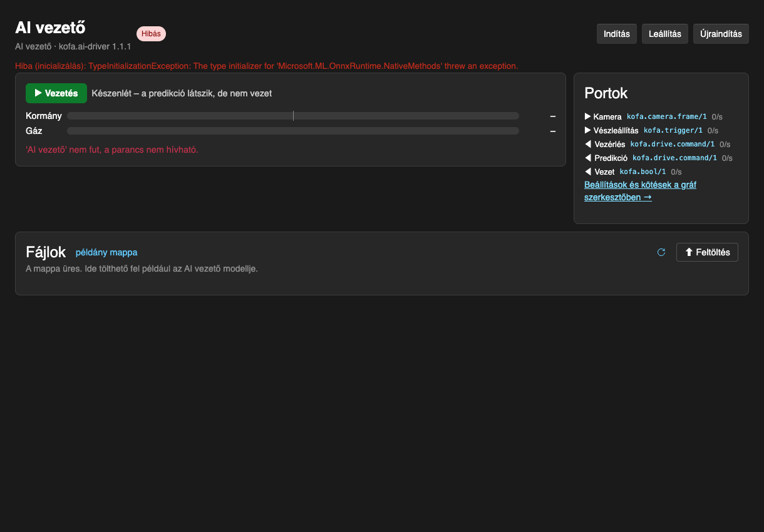Click the 'nem fut, a parancs nem hívható' warning
This screenshot has height=532, width=764.
coord(112,150)
